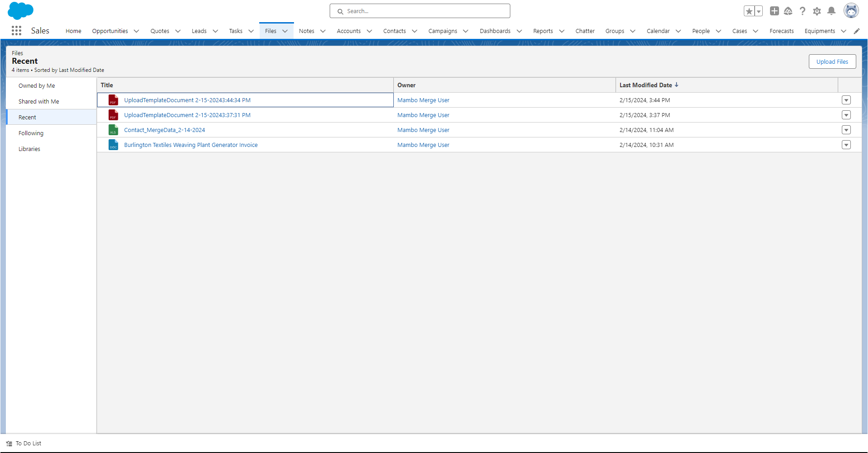This screenshot has height=453, width=868.
Task: Click the favorites star icon
Action: click(749, 11)
